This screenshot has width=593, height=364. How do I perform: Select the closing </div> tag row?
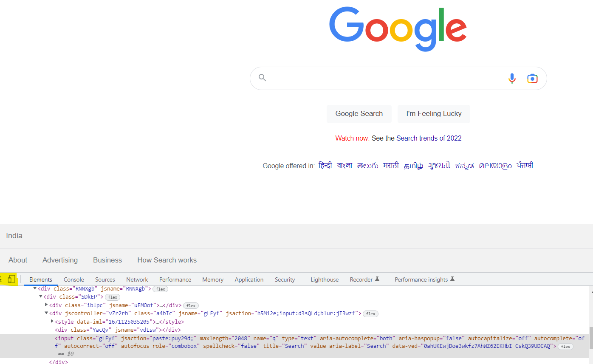click(x=58, y=362)
